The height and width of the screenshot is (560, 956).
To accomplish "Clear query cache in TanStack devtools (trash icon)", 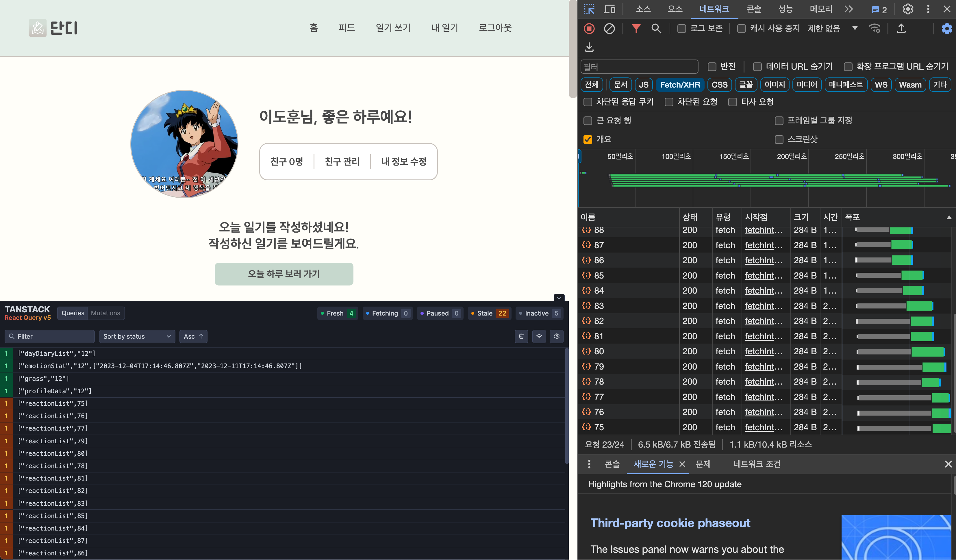I will tap(521, 336).
